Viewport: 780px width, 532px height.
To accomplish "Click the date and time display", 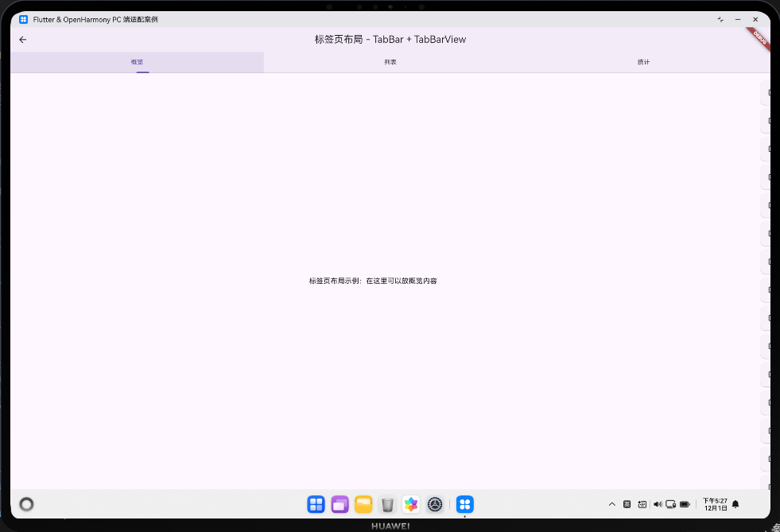I will 713,504.
